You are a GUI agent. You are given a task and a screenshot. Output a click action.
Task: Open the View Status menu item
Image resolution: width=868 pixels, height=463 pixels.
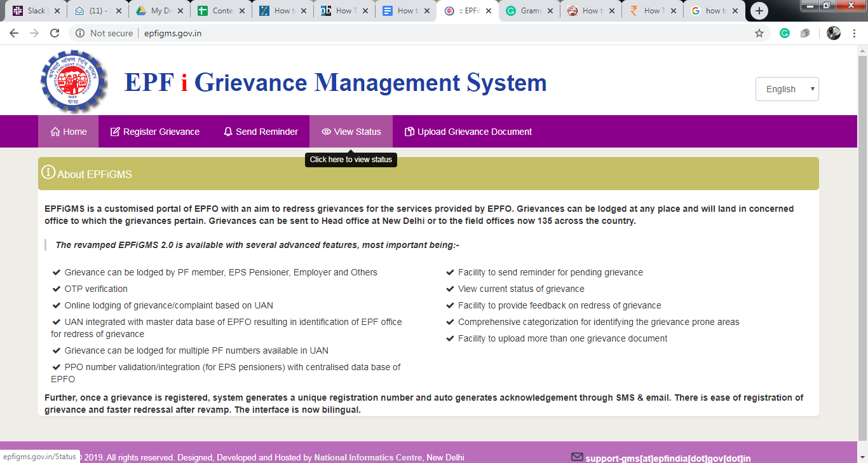coord(351,132)
